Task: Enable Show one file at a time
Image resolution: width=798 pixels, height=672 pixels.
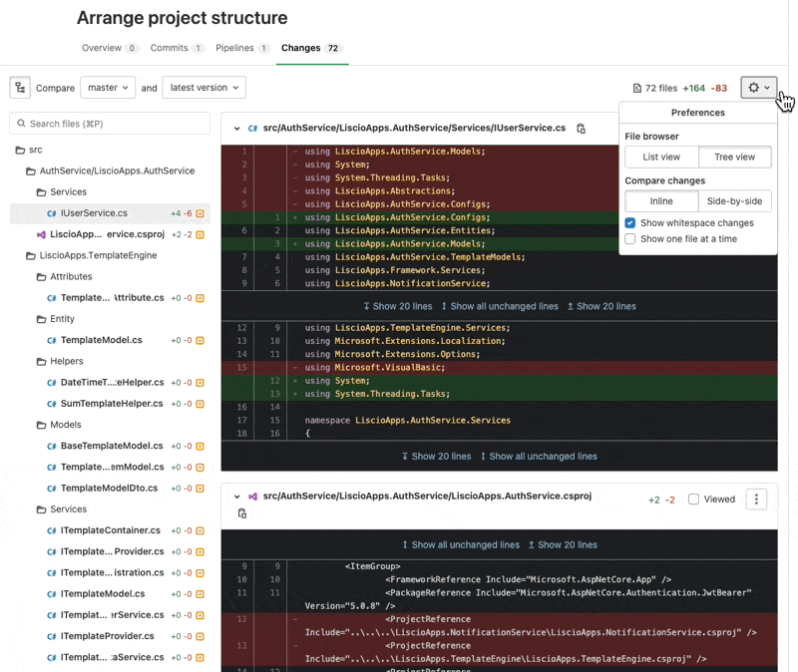Action: (629, 238)
